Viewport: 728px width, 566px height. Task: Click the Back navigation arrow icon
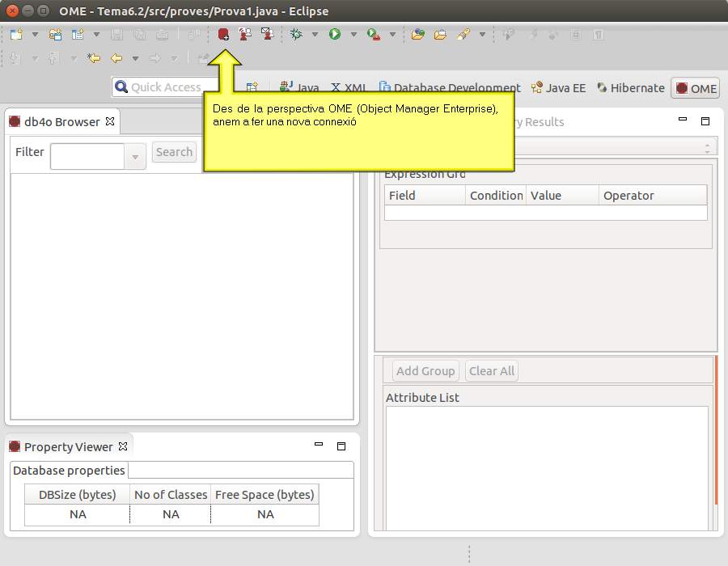tap(116, 58)
